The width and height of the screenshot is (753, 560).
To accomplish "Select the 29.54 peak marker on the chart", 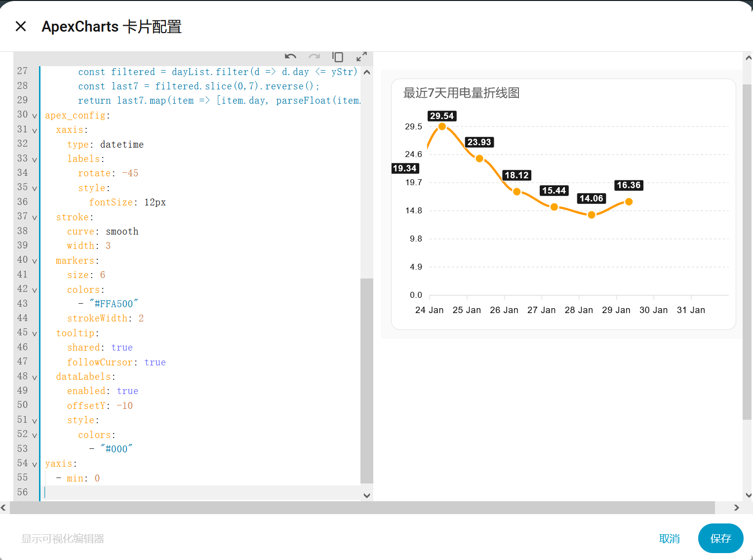I will (441, 126).
